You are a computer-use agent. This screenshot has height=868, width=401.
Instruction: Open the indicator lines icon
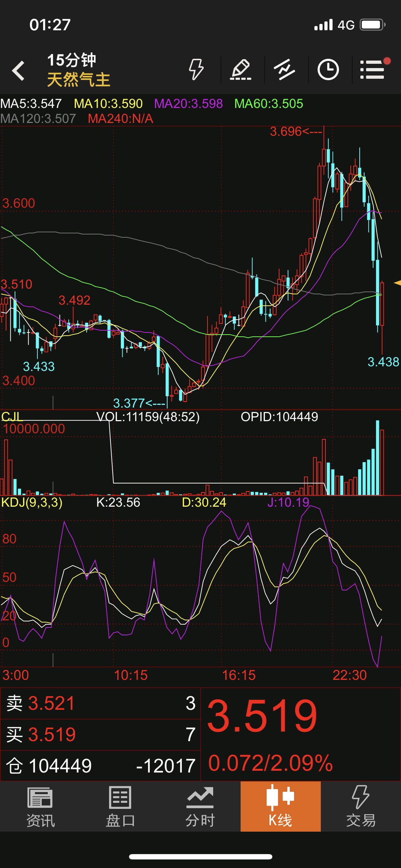click(x=284, y=69)
